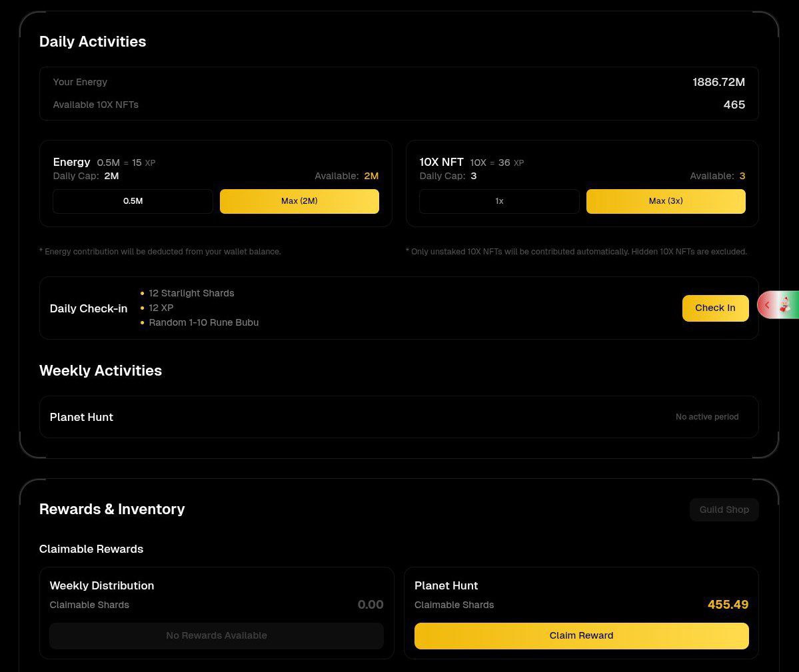Open the Guild Shop
The image size is (799, 672).
pos(724,509)
